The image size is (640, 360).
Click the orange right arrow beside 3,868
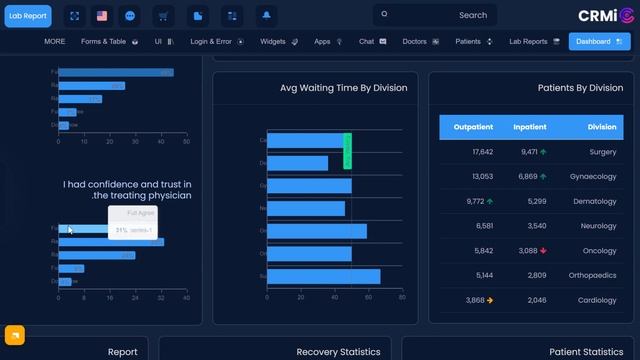click(x=490, y=300)
